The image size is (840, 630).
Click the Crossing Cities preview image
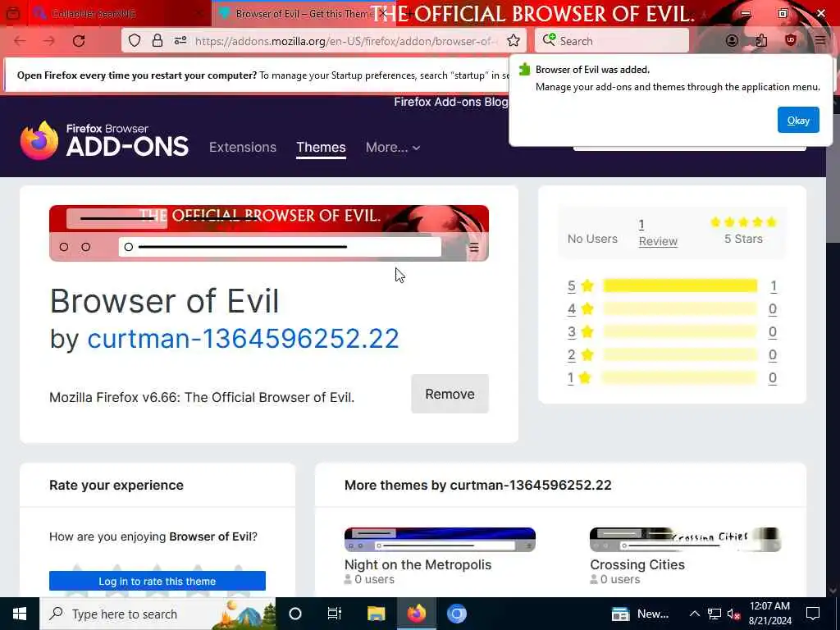tap(685, 540)
